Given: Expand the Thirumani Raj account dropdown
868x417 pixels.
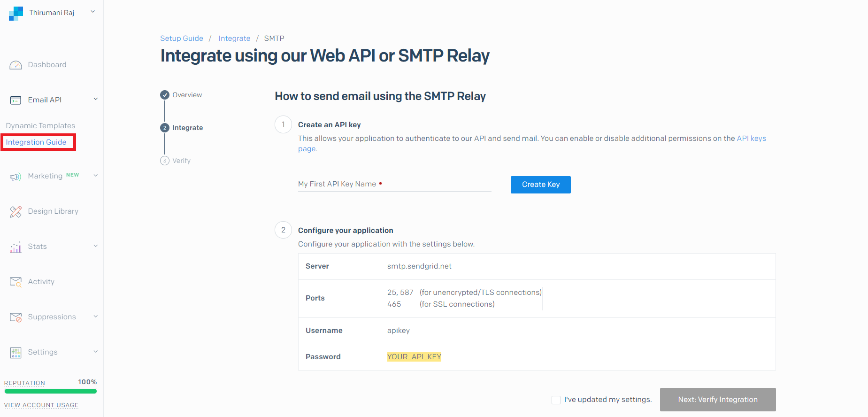Looking at the screenshot, I should [93, 12].
